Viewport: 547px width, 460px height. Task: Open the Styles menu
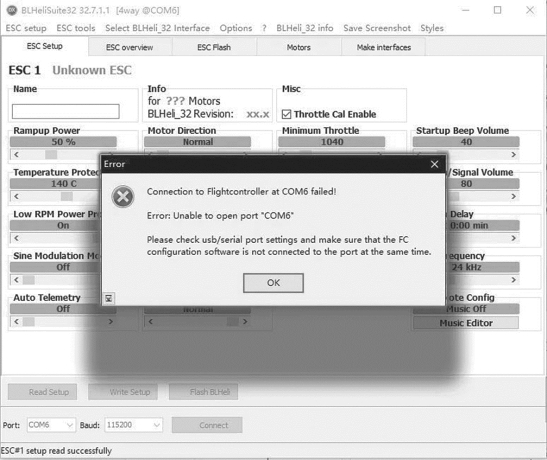(x=432, y=28)
